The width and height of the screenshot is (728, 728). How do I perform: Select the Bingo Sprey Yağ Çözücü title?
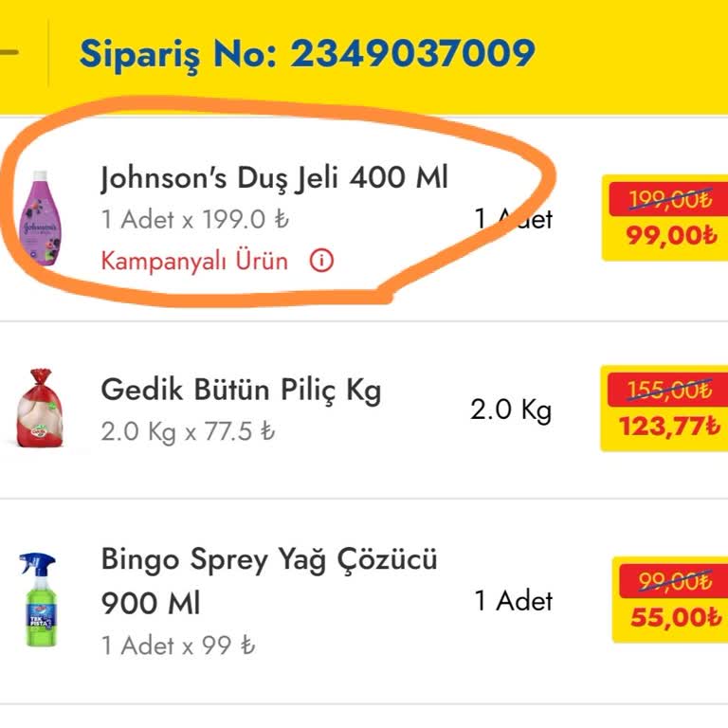269,560
